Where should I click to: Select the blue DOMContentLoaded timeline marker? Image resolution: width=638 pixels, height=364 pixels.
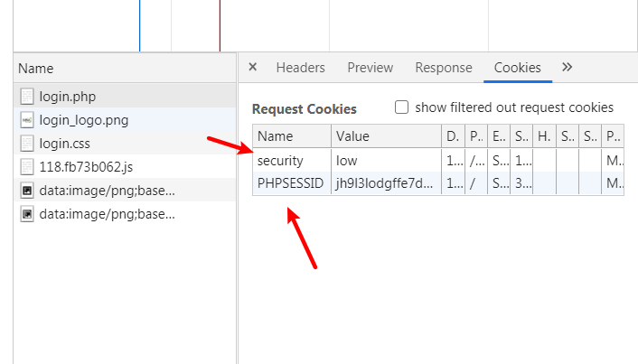tap(139, 25)
